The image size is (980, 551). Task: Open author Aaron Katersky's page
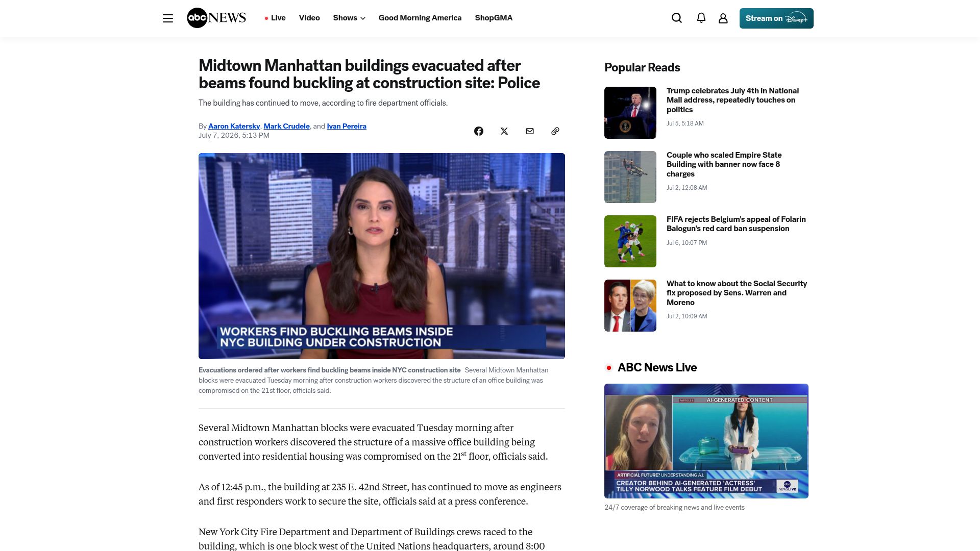click(x=234, y=126)
